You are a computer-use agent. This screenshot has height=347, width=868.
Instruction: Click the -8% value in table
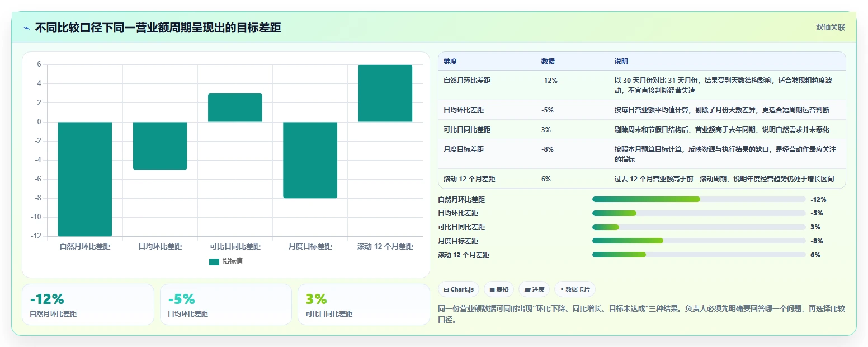point(548,149)
